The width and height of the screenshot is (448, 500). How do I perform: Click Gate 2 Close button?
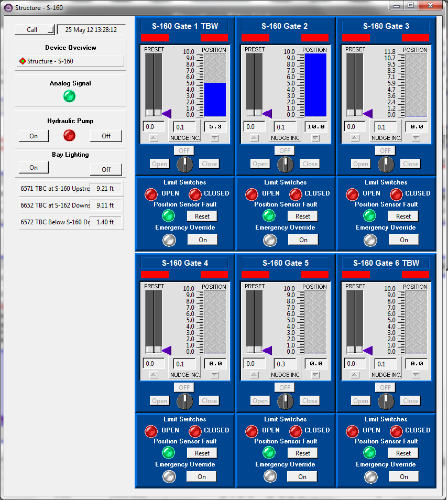point(310,164)
